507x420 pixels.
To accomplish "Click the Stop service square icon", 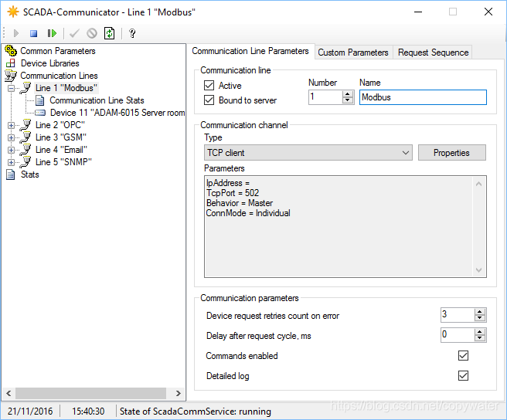I will pos(34,33).
